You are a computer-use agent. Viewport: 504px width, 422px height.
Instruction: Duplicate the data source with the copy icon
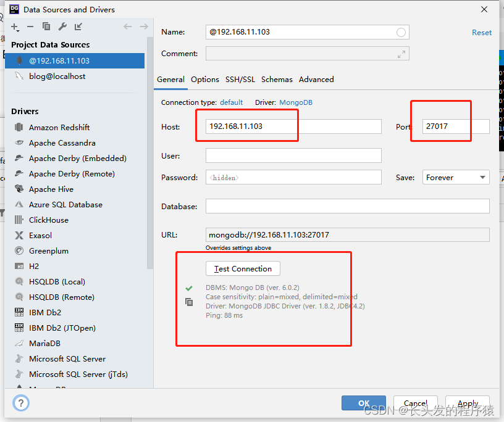(x=46, y=27)
